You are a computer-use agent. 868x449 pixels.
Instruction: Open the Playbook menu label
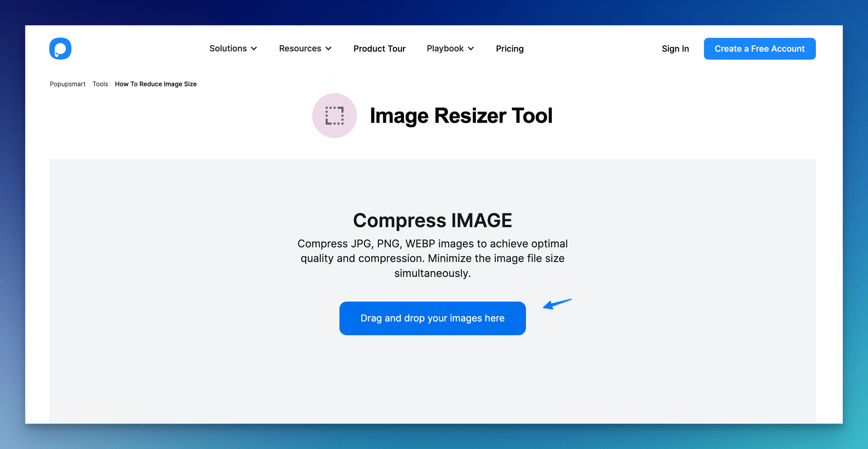pyautogui.click(x=445, y=48)
